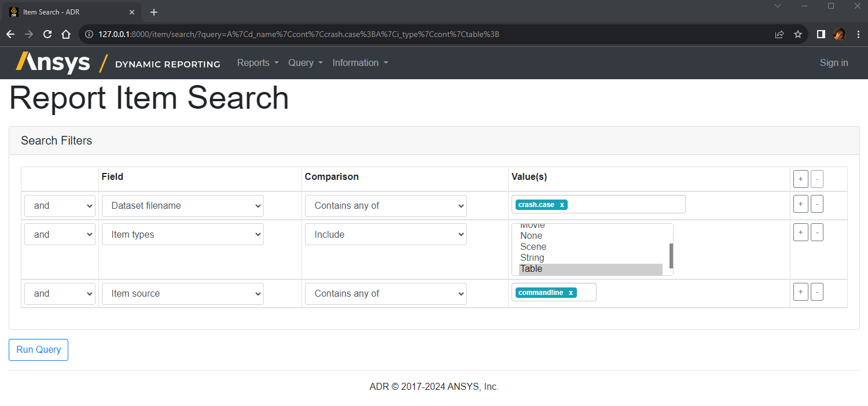
Task: Select Scene in the item types list
Action: tap(590, 247)
